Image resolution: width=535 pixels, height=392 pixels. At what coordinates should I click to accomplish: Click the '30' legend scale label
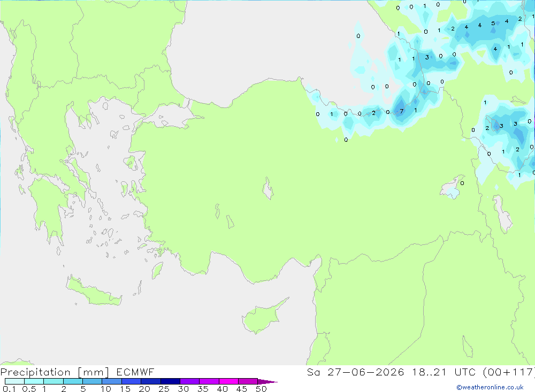click(x=183, y=389)
